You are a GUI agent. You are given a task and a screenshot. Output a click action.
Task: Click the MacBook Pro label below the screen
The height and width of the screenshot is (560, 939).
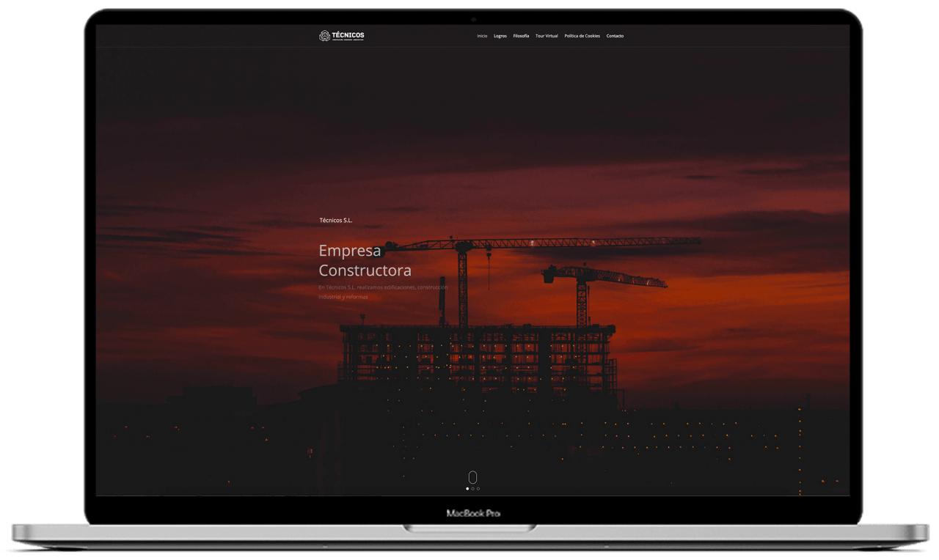coord(473,514)
